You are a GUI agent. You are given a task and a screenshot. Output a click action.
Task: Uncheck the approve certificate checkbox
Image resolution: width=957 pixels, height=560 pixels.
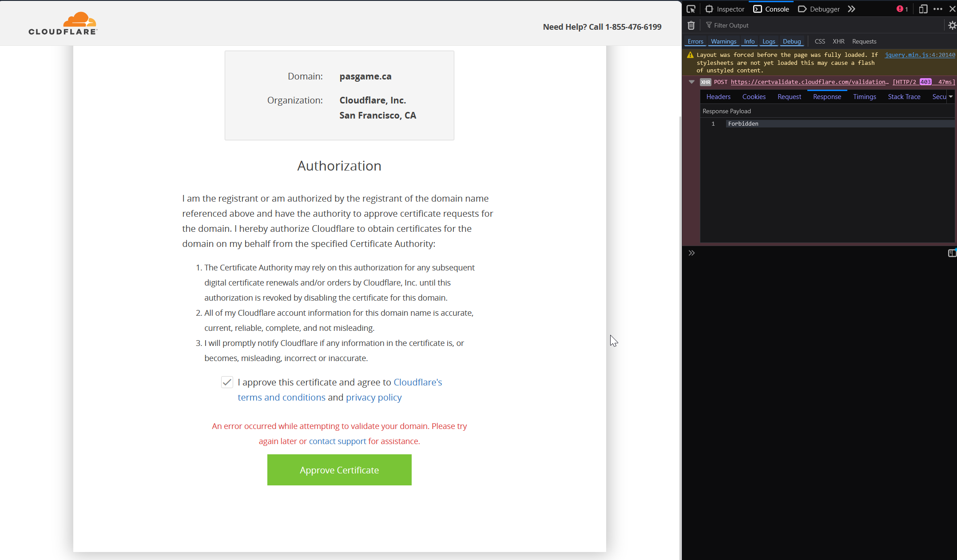pos(227,382)
